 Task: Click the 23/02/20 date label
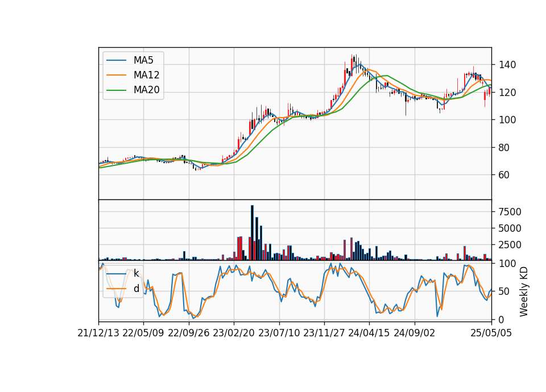tap(234, 333)
